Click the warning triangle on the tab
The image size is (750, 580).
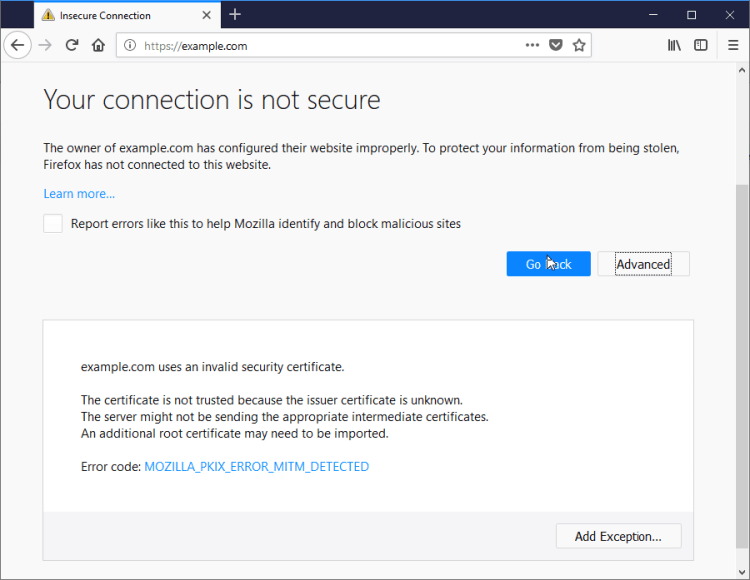(x=48, y=15)
